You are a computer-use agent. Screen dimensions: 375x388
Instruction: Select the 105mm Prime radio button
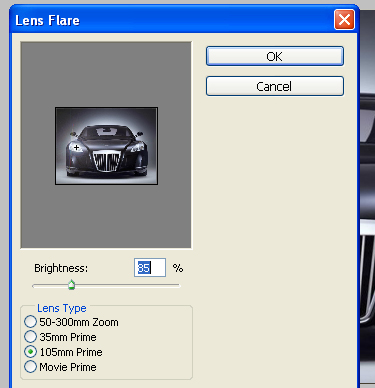pos(30,352)
